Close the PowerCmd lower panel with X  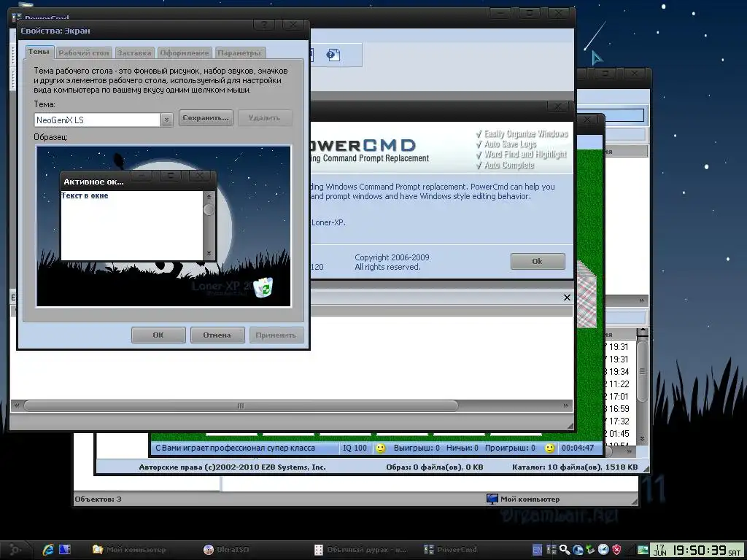click(567, 297)
